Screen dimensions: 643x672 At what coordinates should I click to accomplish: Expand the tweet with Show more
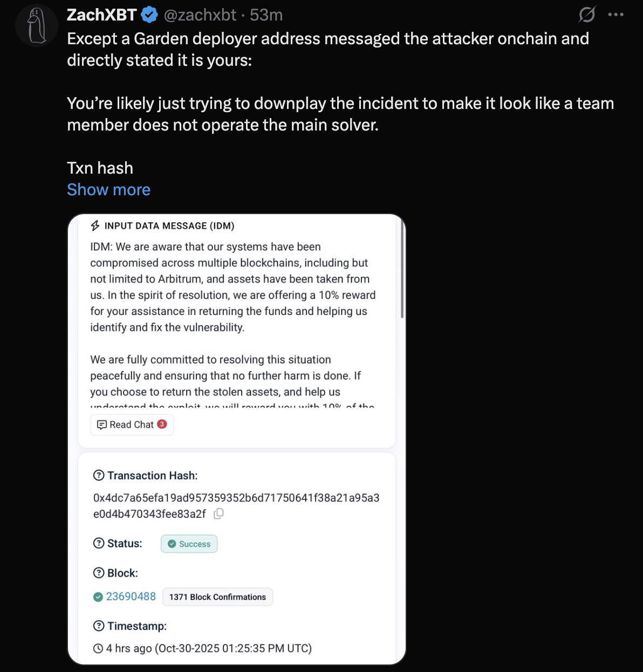click(x=108, y=189)
